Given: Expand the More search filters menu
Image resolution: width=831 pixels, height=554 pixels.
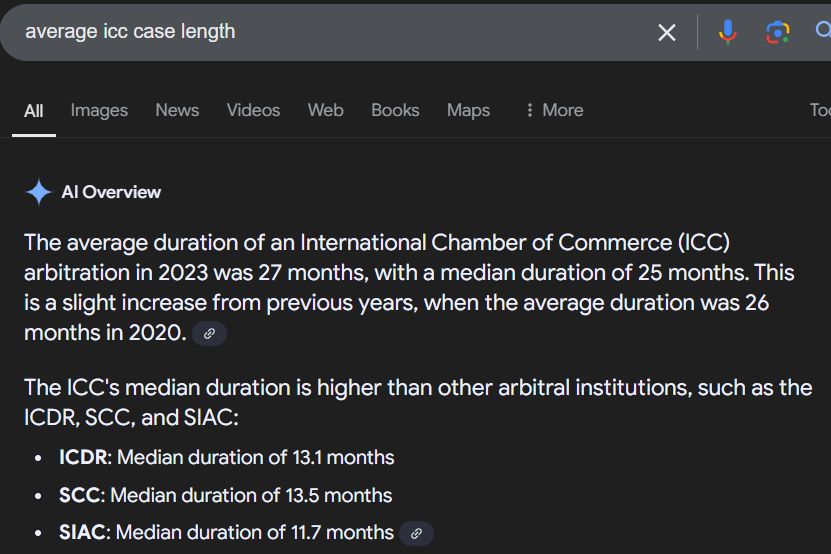Looking at the screenshot, I should coord(554,110).
